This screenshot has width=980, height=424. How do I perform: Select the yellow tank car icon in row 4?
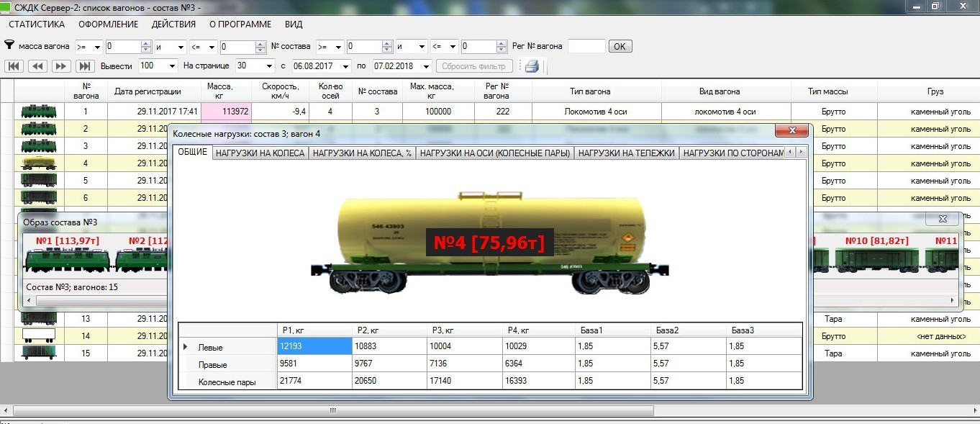[39, 163]
